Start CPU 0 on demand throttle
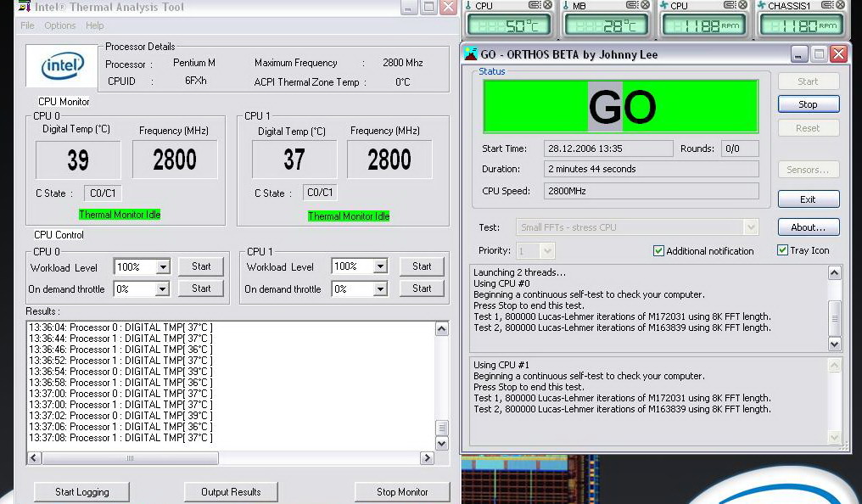This screenshot has height=504, width=862. [201, 288]
